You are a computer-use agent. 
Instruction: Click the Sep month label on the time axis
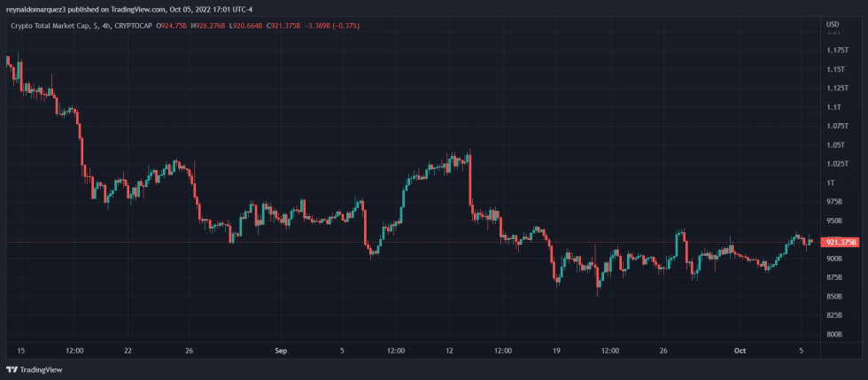coord(280,351)
